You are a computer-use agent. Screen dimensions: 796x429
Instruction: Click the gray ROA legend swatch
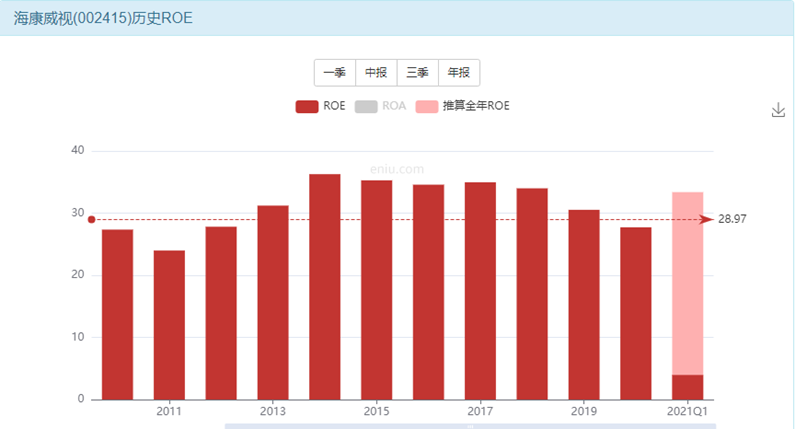366,107
